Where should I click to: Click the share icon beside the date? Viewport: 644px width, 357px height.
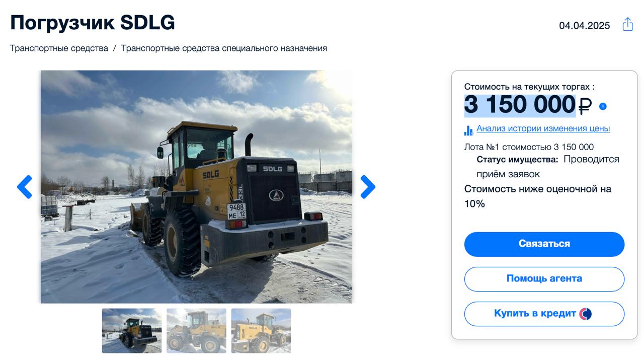(627, 24)
